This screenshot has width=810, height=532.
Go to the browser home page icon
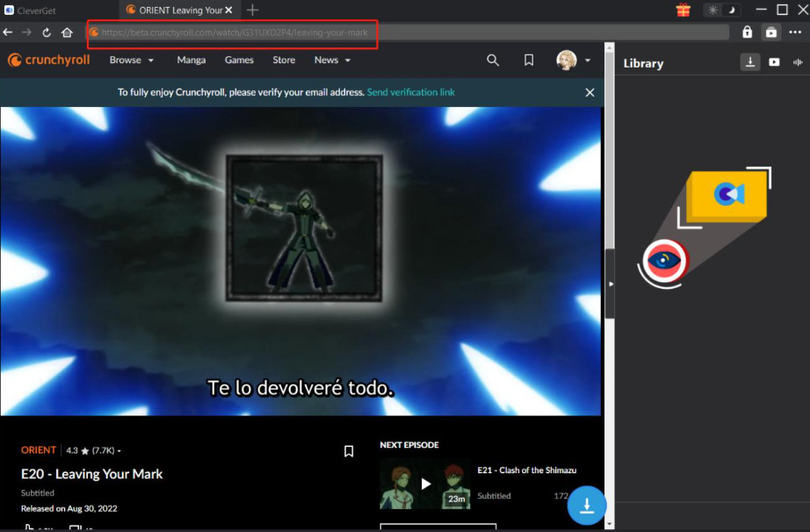[67, 32]
